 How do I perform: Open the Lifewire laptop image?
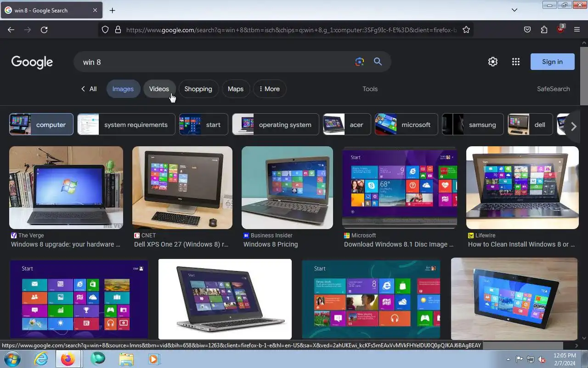[522, 188]
